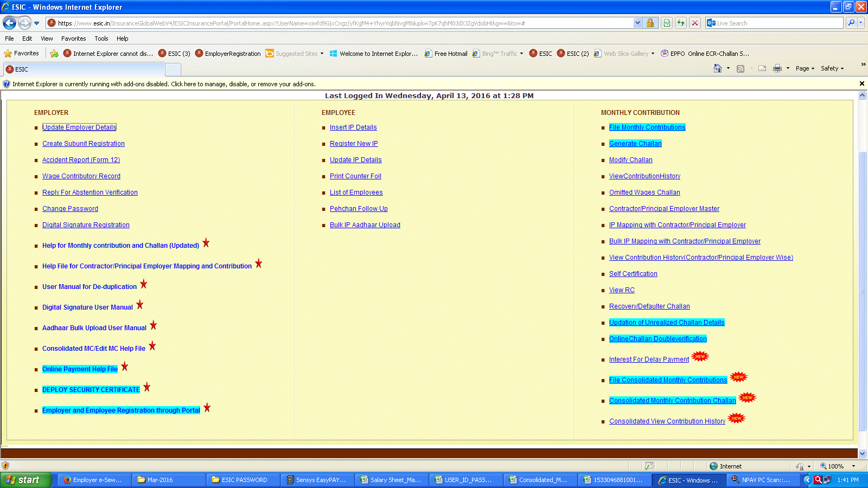
Task: Open the Tools menu
Action: 101,38
